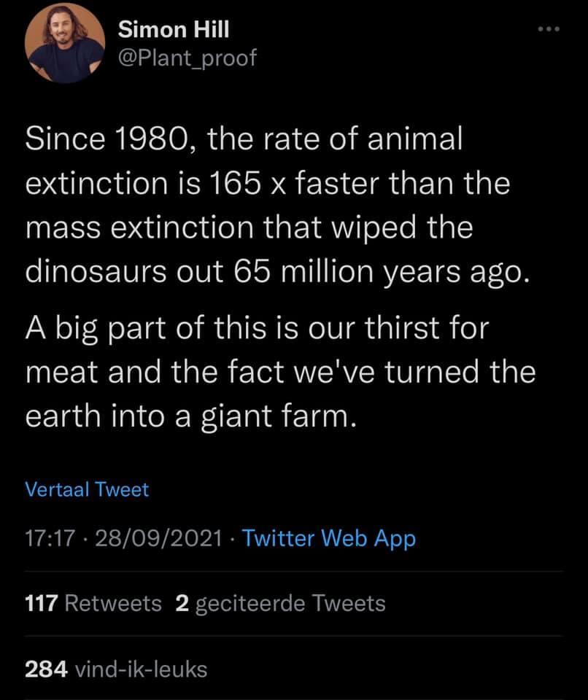View the 117 Retweets list

[x=93, y=604]
